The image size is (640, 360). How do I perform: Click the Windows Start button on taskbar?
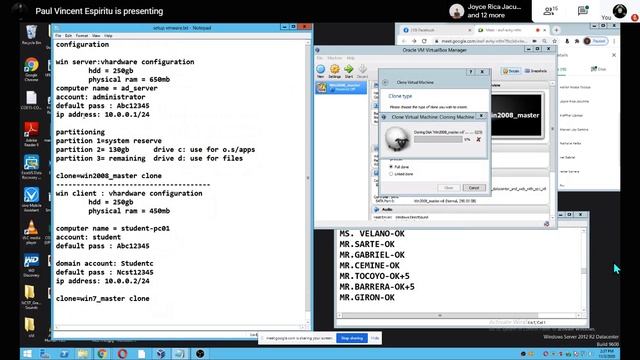pyautogui.click(x=28, y=353)
